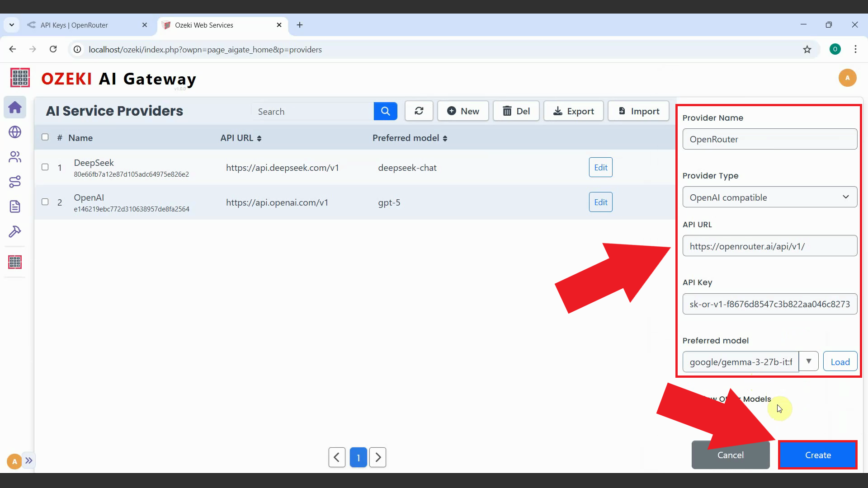Image resolution: width=868 pixels, height=488 pixels.
Task: Open the users icon in the sidebar
Action: [x=15, y=157]
